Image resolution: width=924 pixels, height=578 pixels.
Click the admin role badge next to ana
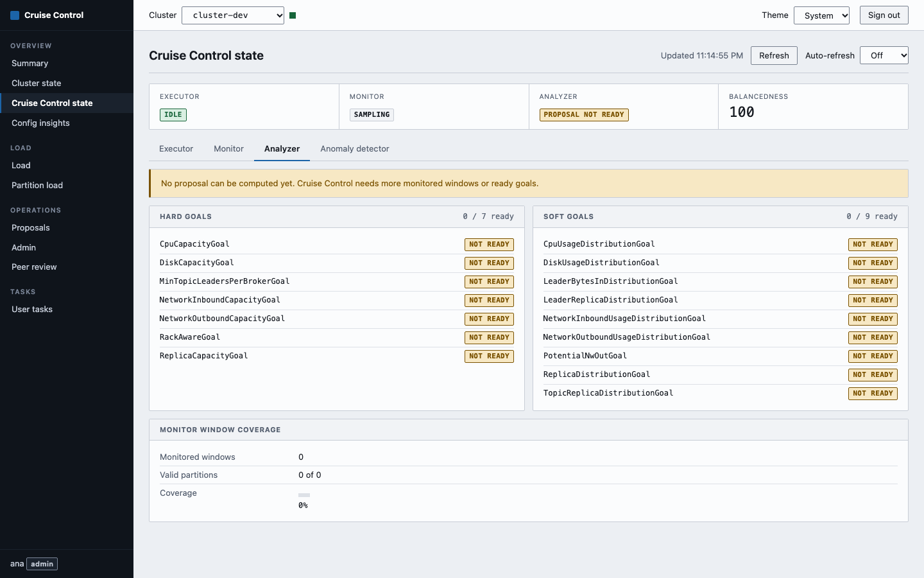pyautogui.click(x=42, y=564)
